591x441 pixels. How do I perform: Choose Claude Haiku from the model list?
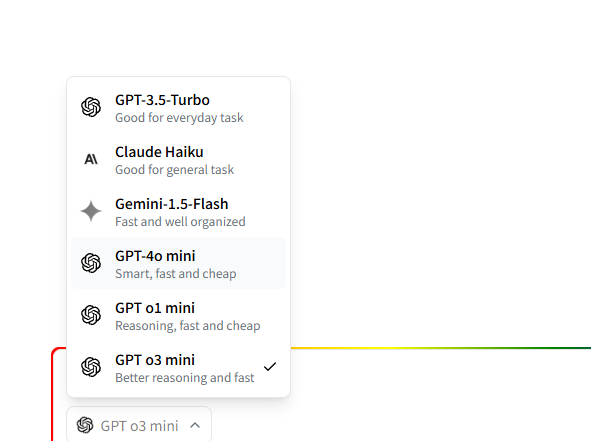[x=178, y=159]
